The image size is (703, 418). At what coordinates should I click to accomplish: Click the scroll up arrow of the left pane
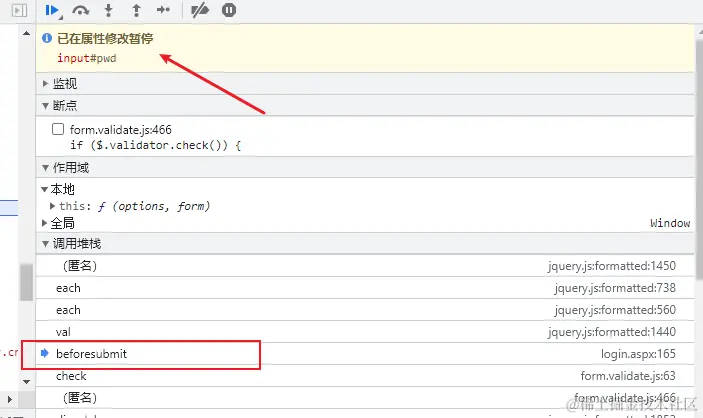pos(26,33)
